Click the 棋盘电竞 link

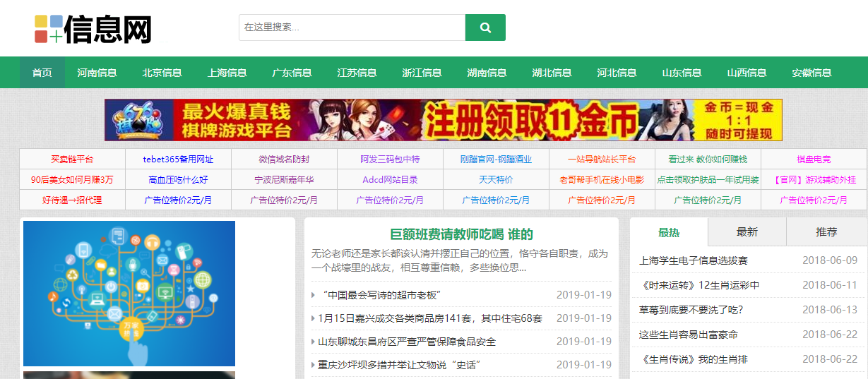click(x=814, y=160)
